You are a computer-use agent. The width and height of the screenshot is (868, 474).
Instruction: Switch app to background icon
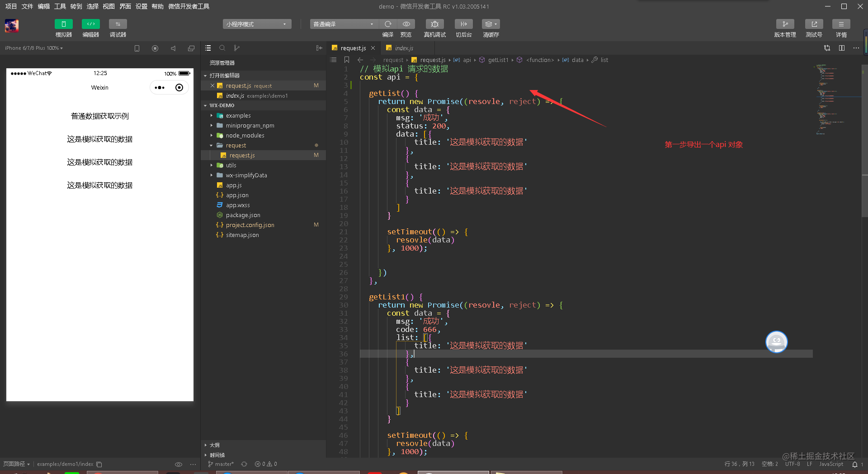coord(464,24)
